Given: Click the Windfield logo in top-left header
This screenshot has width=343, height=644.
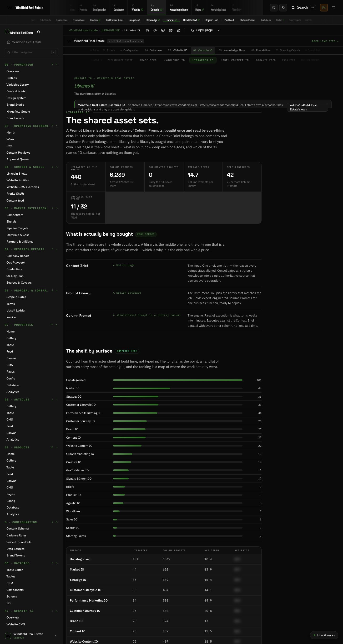Looking at the screenshot, I should click(10, 8).
